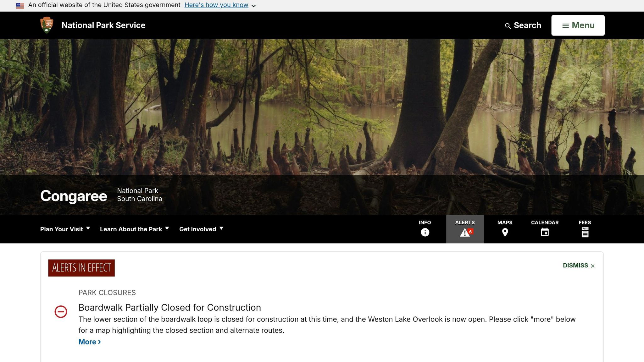Click the National Park Service arrowhead logo
Image resolution: width=644 pixels, height=362 pixels.
[47, 25]
